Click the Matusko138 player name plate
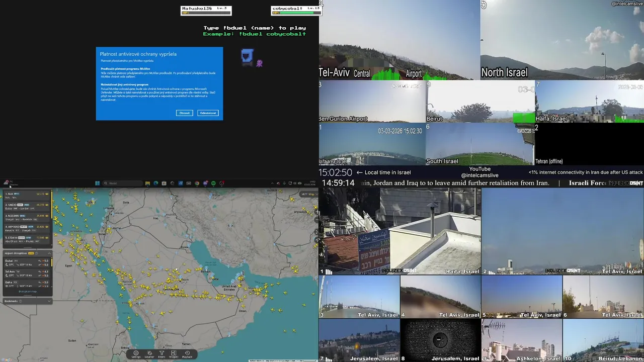This screenshot has width=644, height=362. coord(206,11)
